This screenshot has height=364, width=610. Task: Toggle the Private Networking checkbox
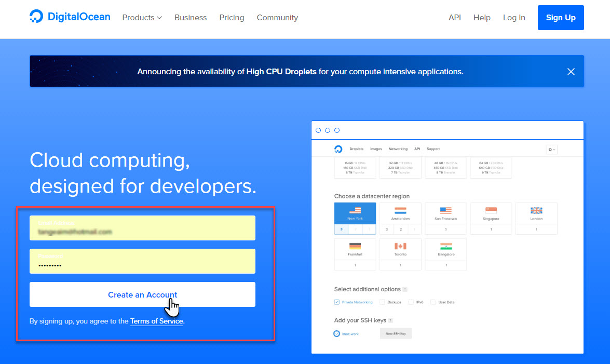click(337, 302)
